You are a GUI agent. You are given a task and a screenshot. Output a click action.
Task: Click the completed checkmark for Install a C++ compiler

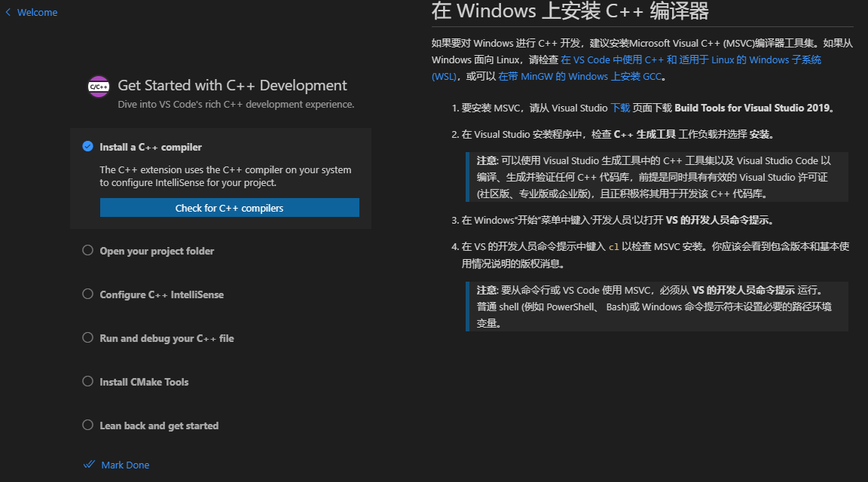click(x=87, y=146)
